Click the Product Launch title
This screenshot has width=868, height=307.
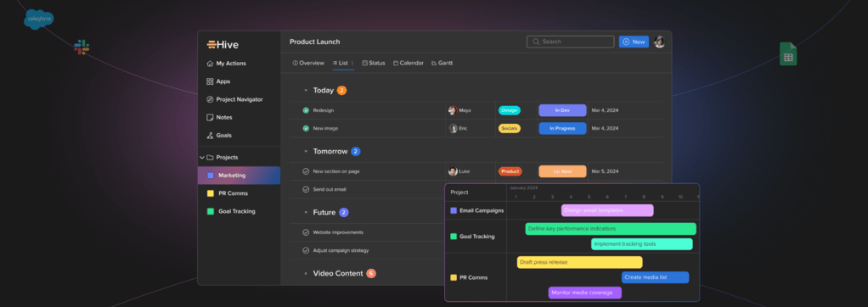(x=314, y=42)
